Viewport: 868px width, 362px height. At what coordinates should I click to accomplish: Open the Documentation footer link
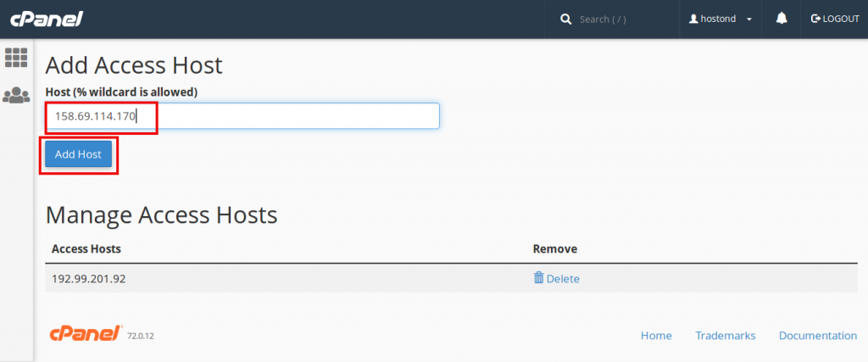point(818,336)
